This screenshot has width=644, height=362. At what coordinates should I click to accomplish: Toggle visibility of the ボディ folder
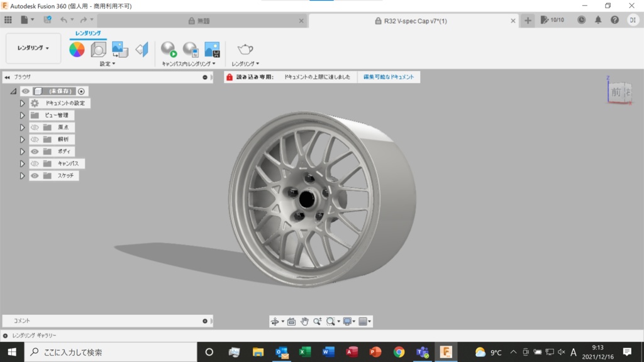point(35,151)
